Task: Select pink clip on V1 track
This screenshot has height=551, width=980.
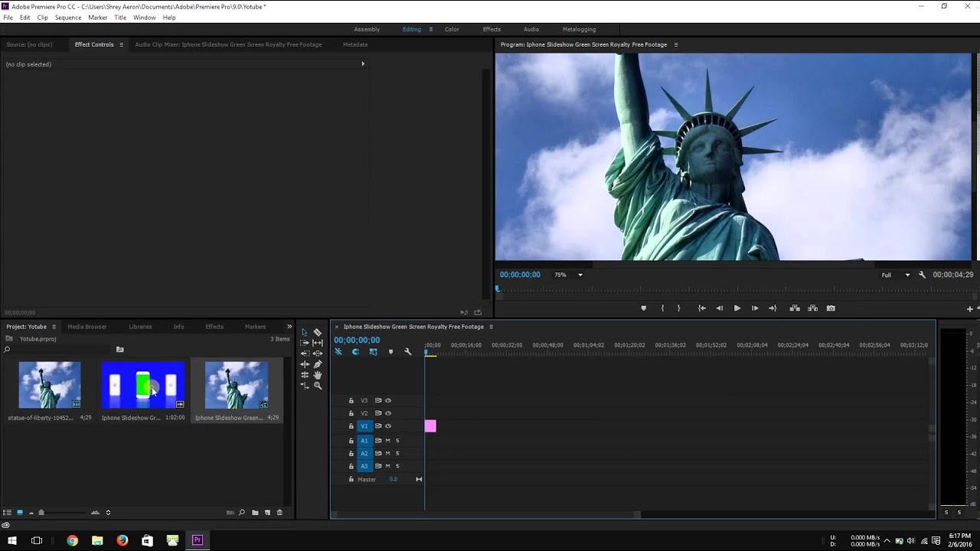Action: [430, 426]
